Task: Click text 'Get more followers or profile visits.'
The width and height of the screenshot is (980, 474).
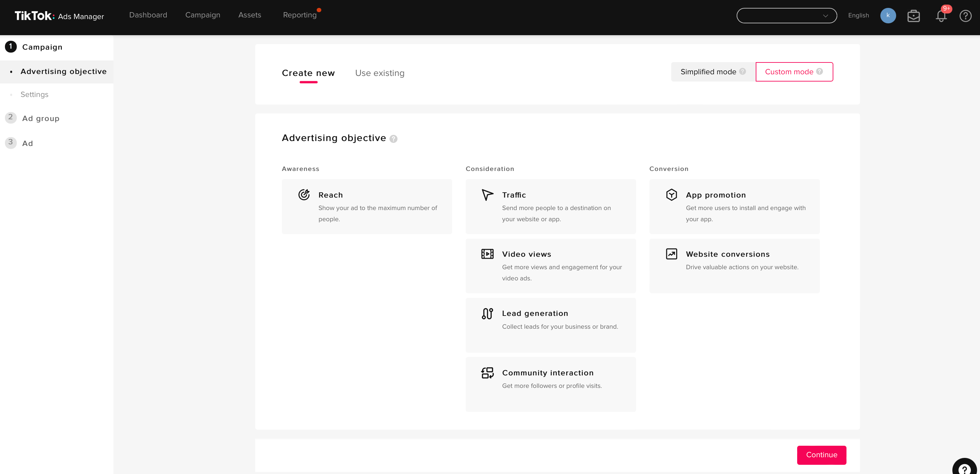Action: 551,386
